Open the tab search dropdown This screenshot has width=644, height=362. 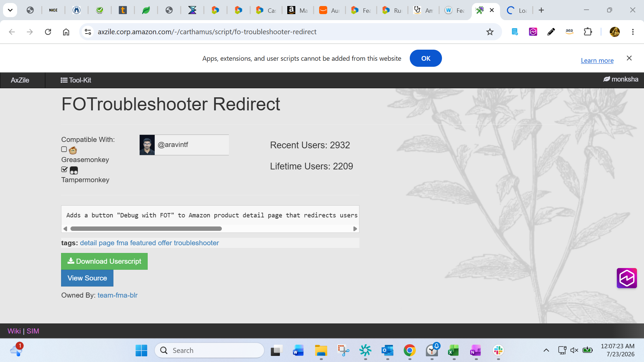[x=10, y=10]
